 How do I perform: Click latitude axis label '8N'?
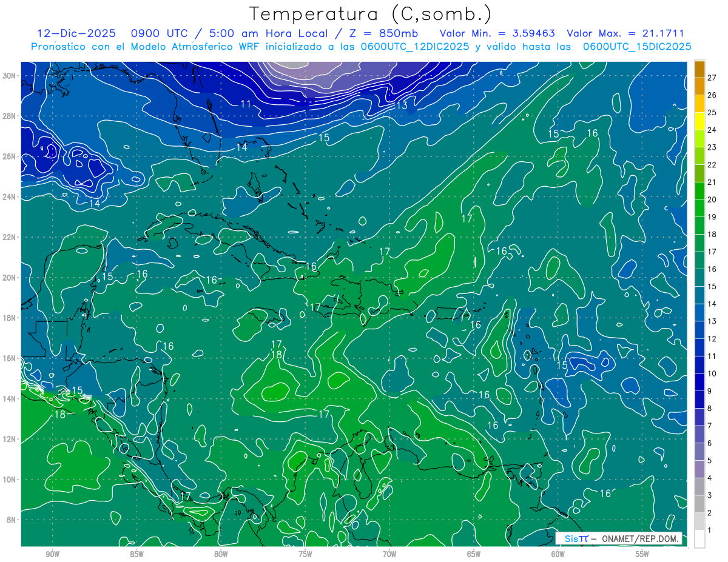12,520
